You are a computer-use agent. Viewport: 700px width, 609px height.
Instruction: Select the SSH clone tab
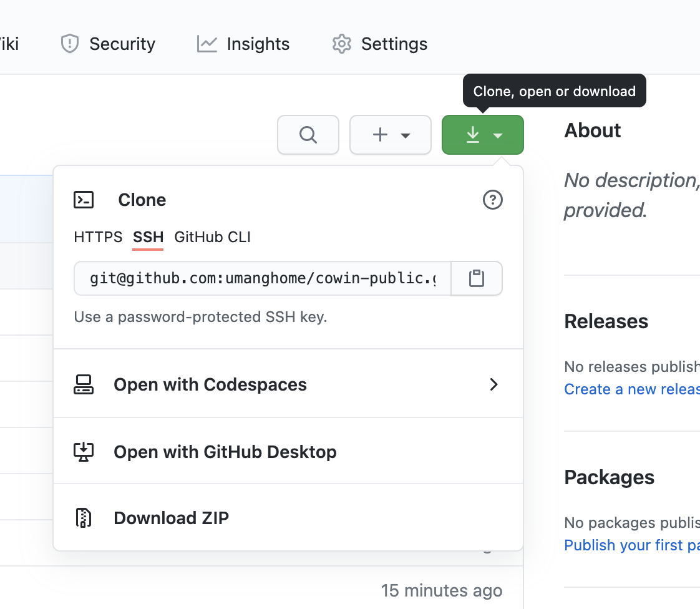pos(148,237)
